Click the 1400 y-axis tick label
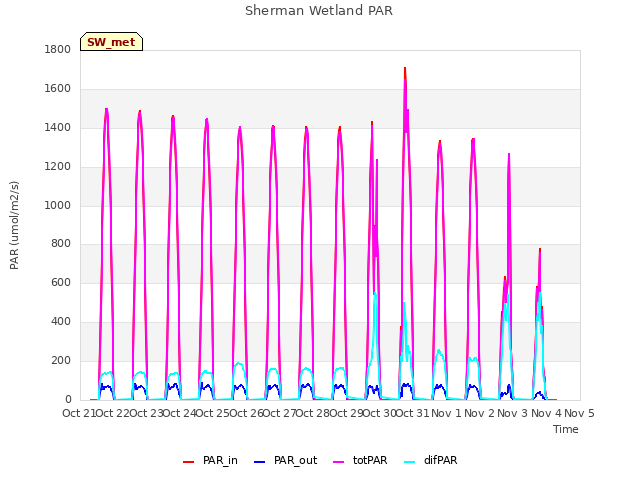This screenshot has width=640, height=480. (58, 127)
